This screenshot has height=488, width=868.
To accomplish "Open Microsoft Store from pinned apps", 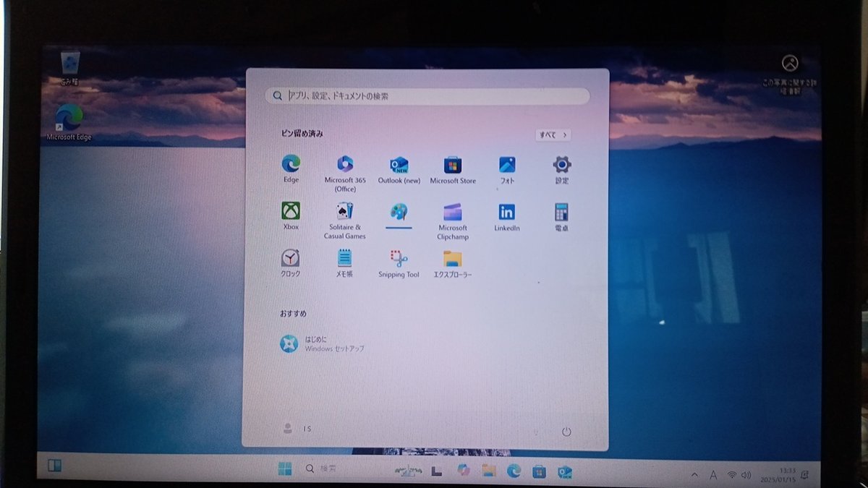I will (453, 170).
